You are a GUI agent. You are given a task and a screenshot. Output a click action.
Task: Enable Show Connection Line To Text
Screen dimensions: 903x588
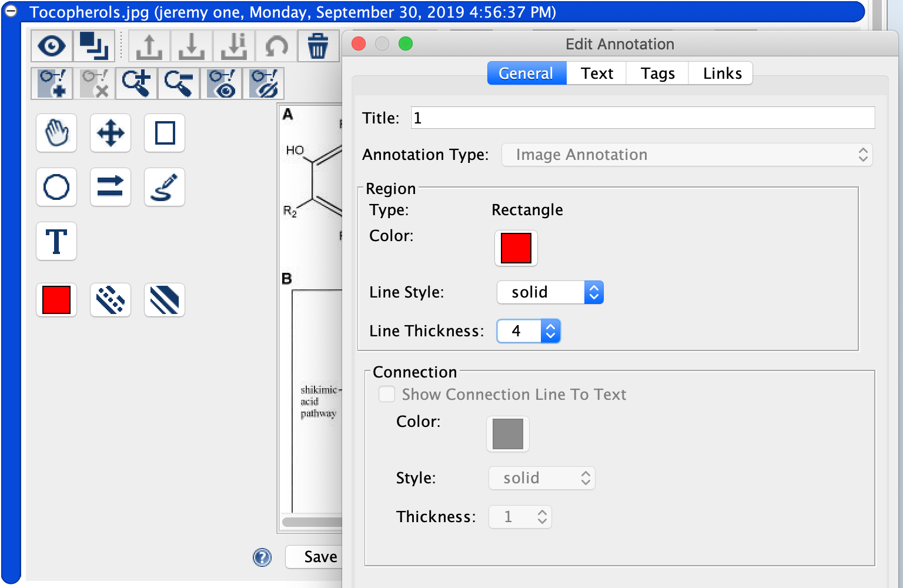[387, 394]
